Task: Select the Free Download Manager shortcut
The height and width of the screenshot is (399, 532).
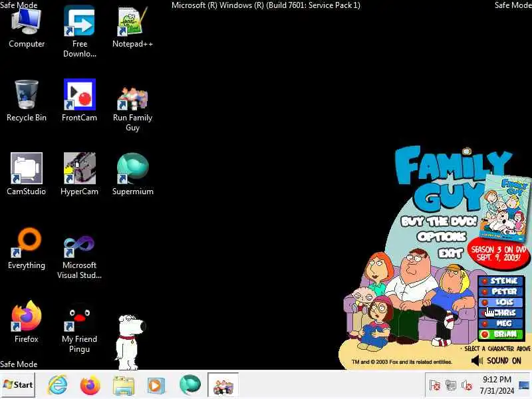Action: 79,31
